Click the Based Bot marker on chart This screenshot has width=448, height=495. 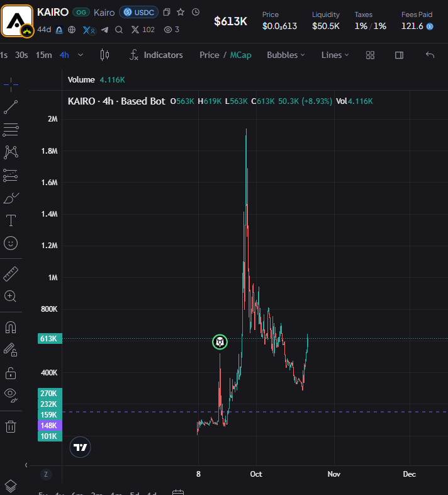click(220, 342)
